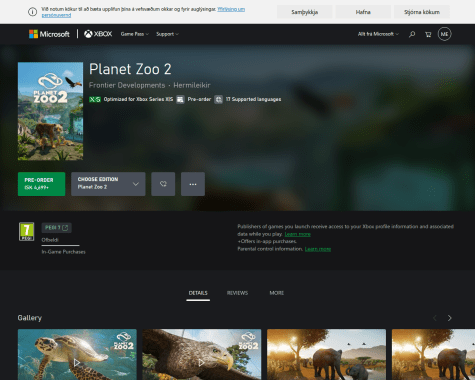Go to previous gallery items arrow

click(435, 318)
